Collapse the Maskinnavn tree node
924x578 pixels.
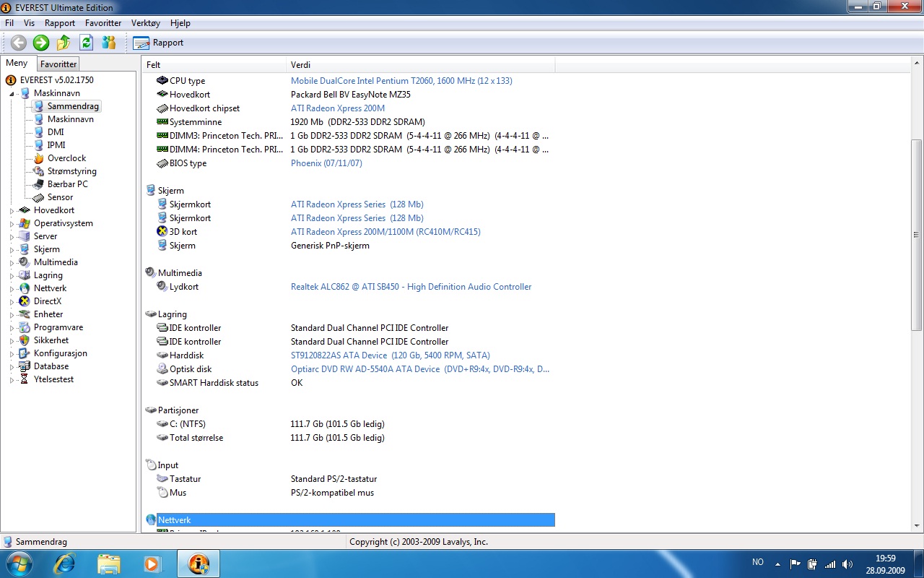[x=12, y=94]
